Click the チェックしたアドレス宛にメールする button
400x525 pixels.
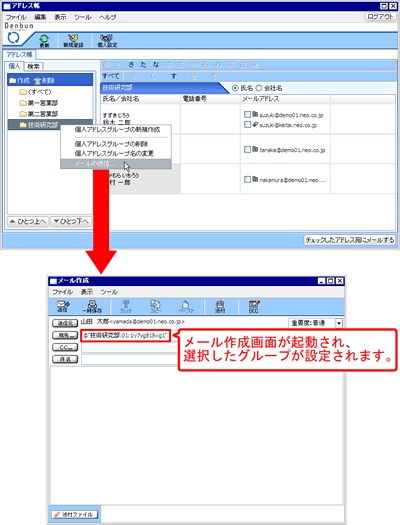click(x=350, y=240)
